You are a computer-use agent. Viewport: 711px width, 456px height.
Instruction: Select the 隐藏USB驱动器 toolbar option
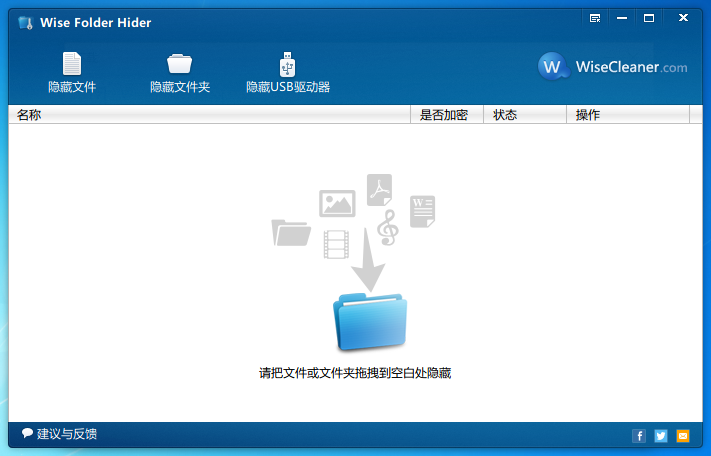(288, 74)
